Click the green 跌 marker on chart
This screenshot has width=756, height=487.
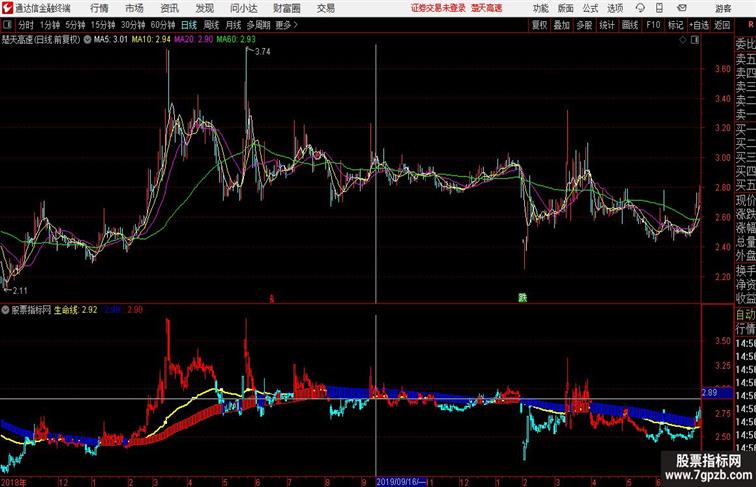coord(523,298)
